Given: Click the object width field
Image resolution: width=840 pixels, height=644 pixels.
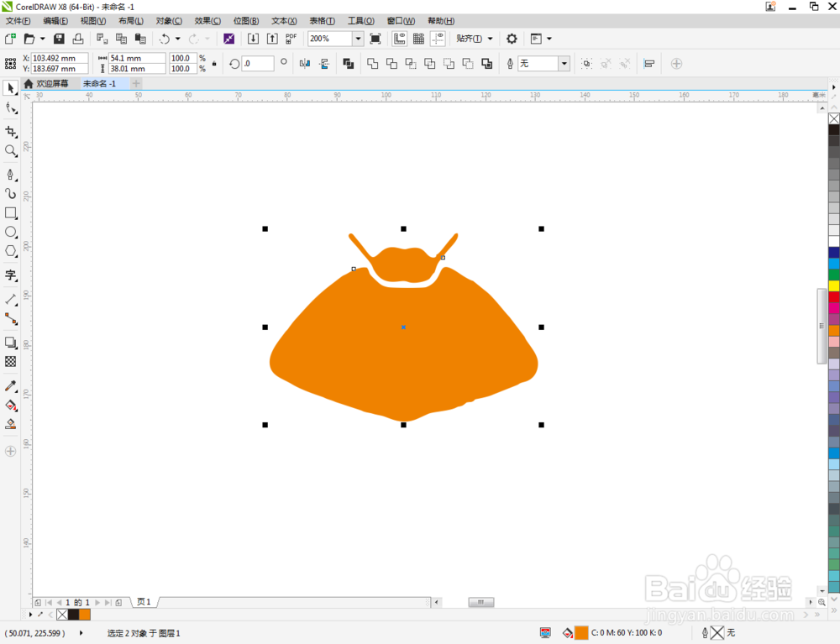Looking at the screenshot, I should pyautogui.click(x=137, y=58).
